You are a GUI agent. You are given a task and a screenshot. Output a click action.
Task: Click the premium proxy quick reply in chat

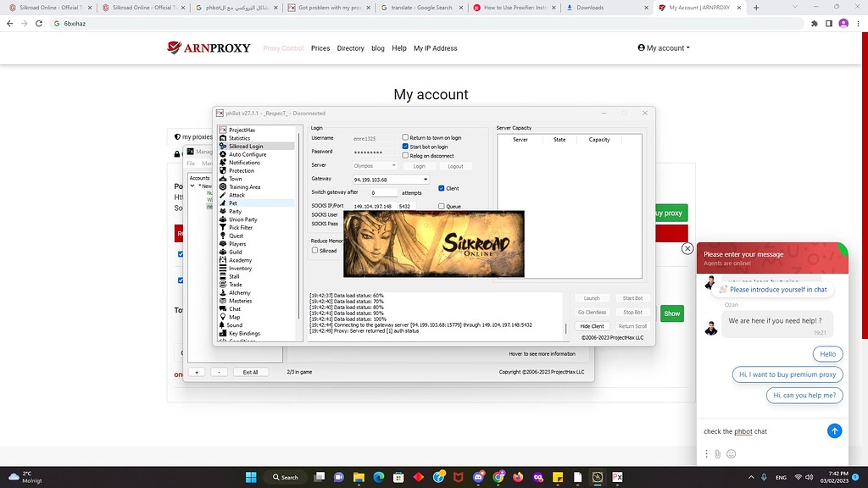click(x=787, y=374)
